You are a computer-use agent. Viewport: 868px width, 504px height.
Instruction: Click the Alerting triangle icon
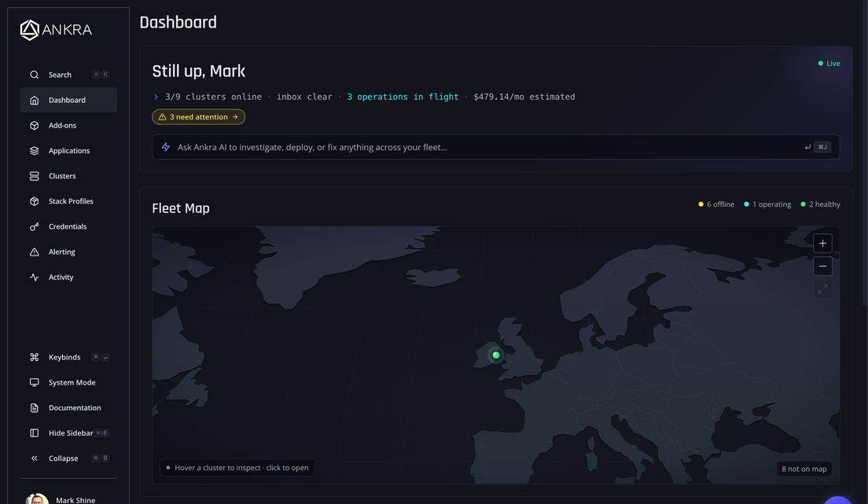[x=35, y=252]
